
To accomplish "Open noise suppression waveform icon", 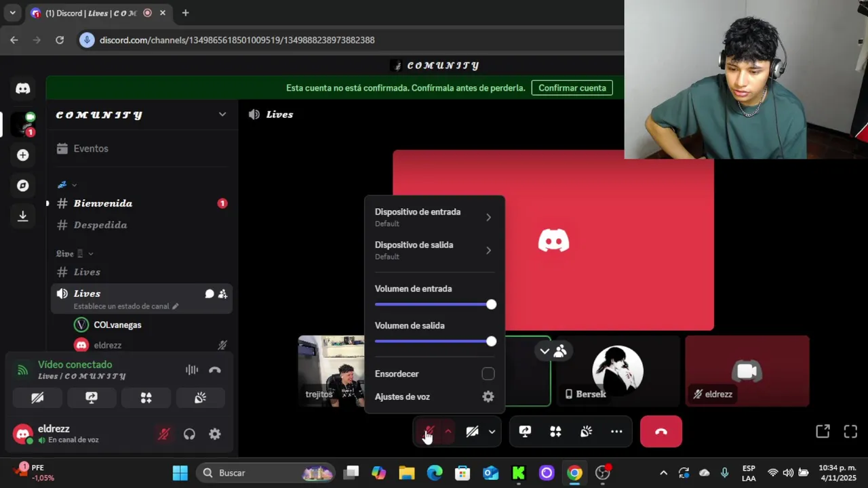I will [192, 370].
